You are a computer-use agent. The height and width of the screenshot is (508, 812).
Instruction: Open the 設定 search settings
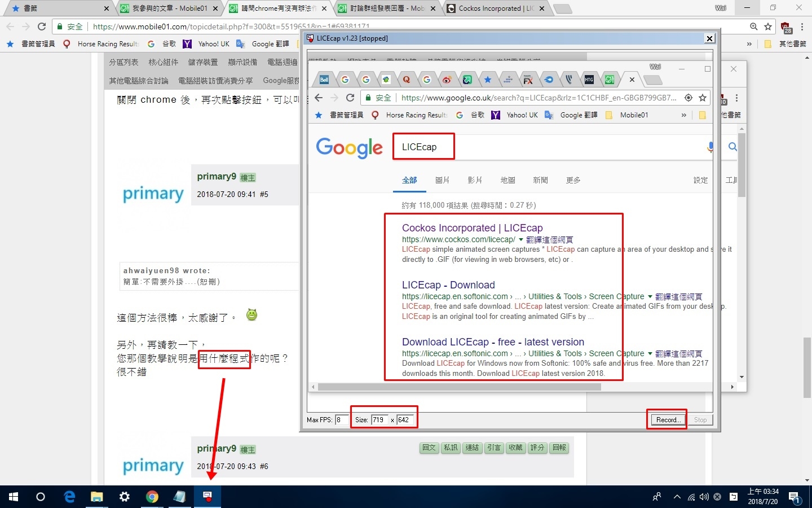point(700,180)
